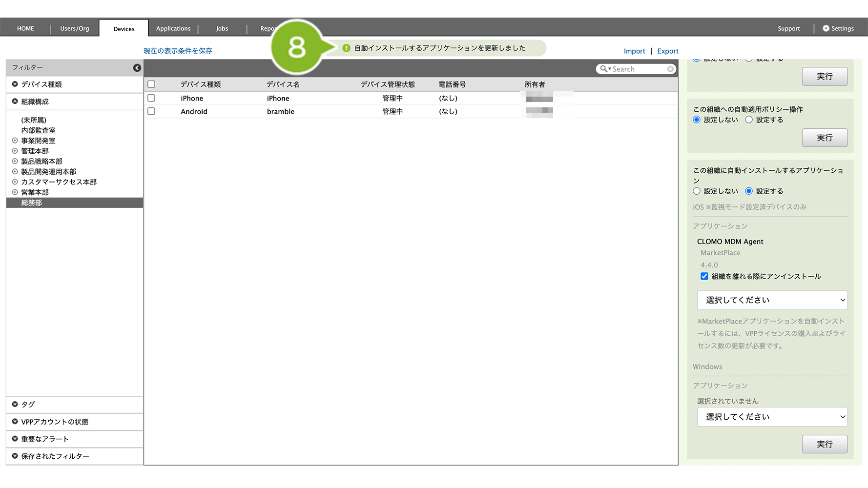
Task: Click the search magnifier icon
Action: pyautogui.click(x=604, y=69)
